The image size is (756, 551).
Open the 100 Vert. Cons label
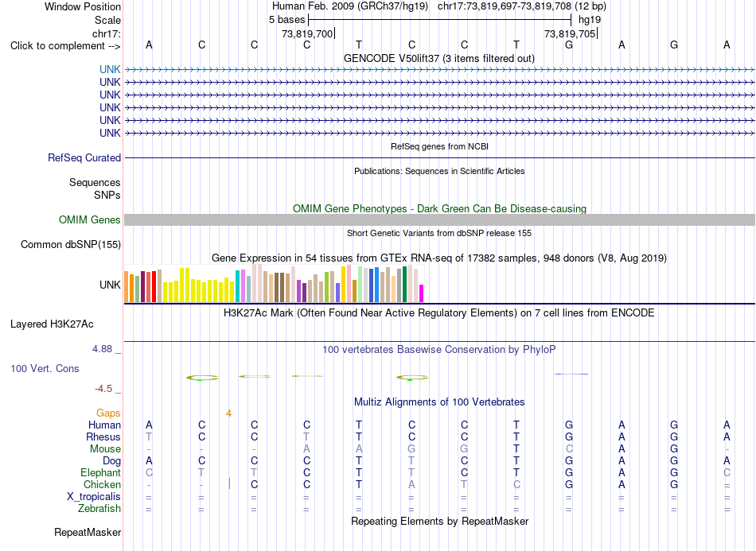(x=45, y=368)
